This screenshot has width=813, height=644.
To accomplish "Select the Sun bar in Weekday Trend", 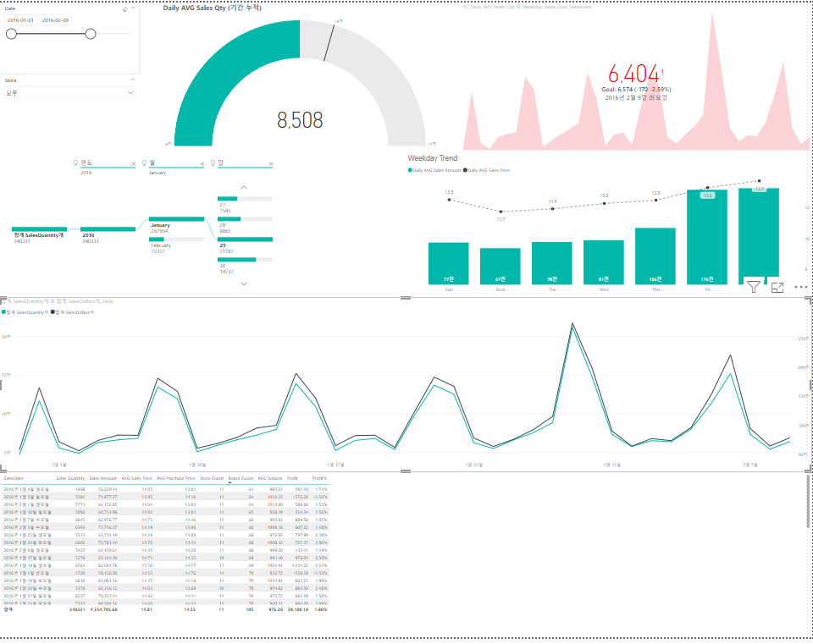I will tap(449, 263).
